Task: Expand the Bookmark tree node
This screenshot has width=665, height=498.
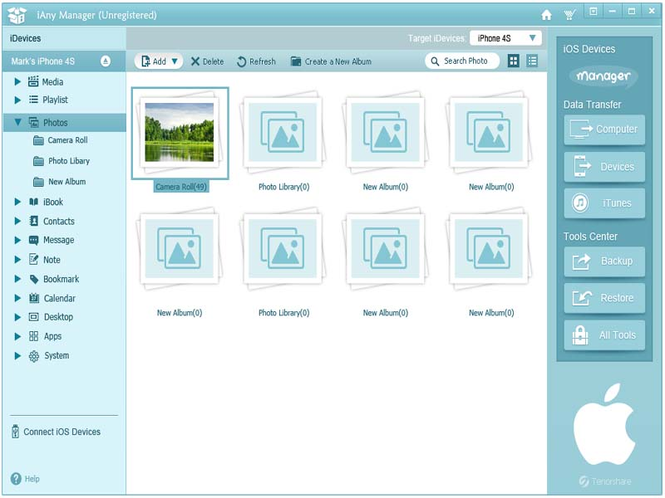Action: click(x=17, y=279)
